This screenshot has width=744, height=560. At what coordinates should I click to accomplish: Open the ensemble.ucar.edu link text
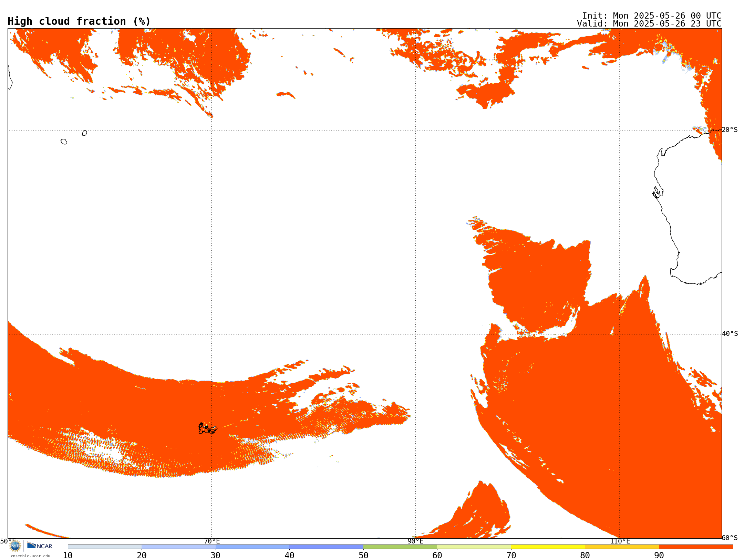coord(30,556)
